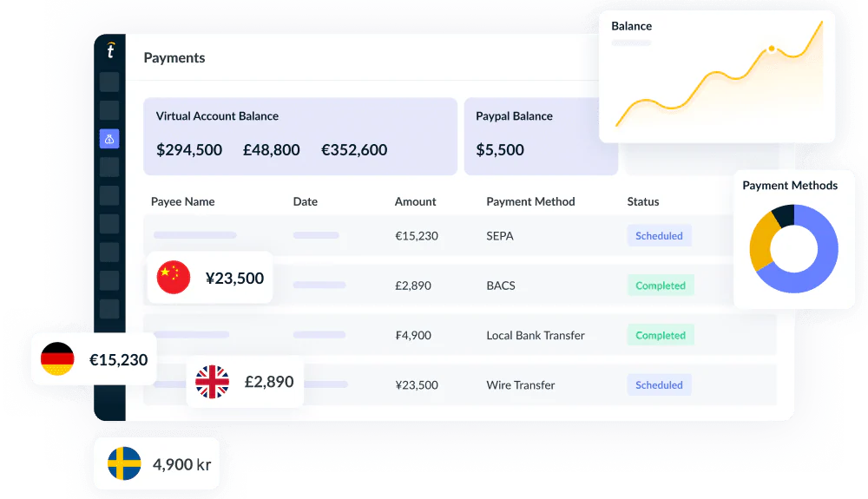Image resolution: width=868 pixels, height=499 pixels.
Task: Open the highlighted money bag payments icon
Action: 109,139
